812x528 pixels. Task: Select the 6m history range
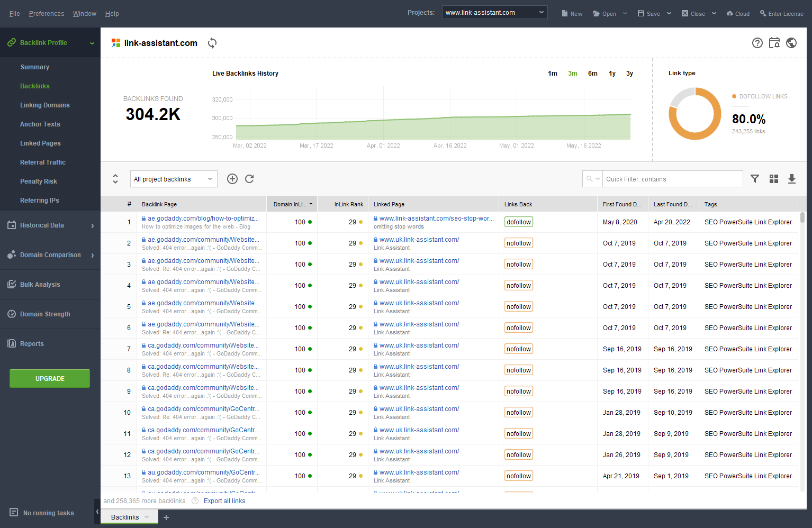coord(593,74)
